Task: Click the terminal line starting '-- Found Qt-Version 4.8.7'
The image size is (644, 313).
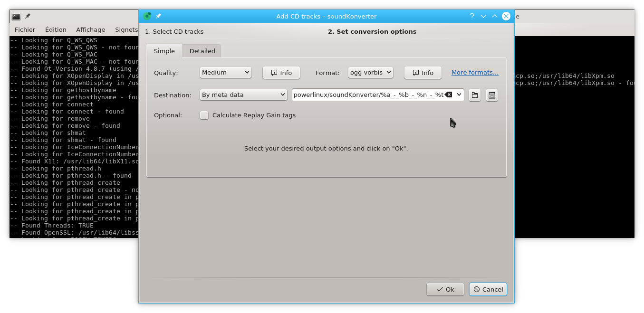Action: point(74,69)
